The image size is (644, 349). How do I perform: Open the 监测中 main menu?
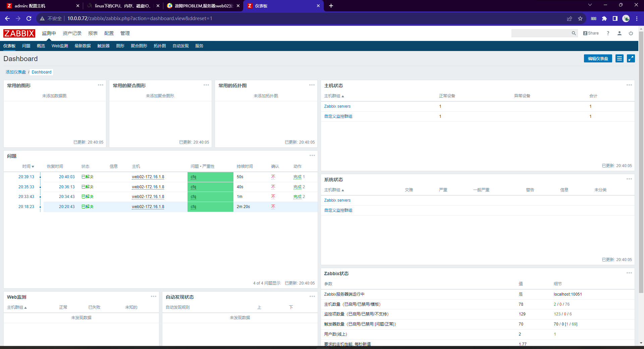[x=49, y=33]
